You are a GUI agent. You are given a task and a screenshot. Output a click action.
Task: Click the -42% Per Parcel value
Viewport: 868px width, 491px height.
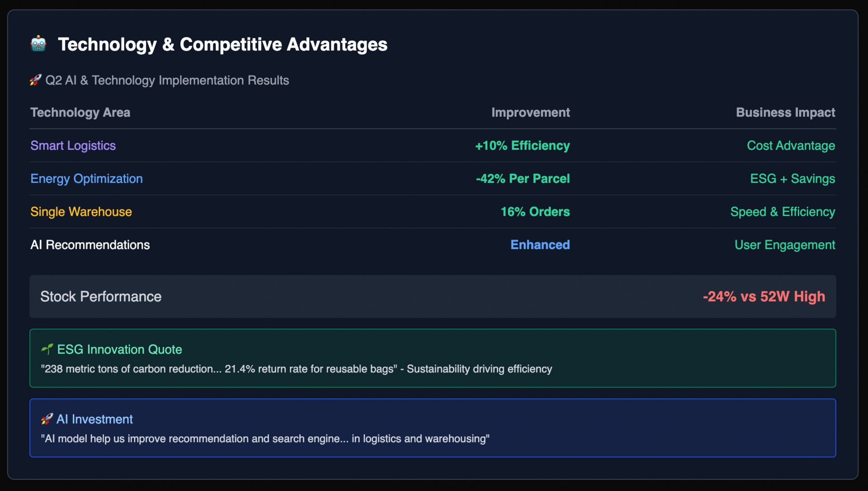click(x=523, y=179)
